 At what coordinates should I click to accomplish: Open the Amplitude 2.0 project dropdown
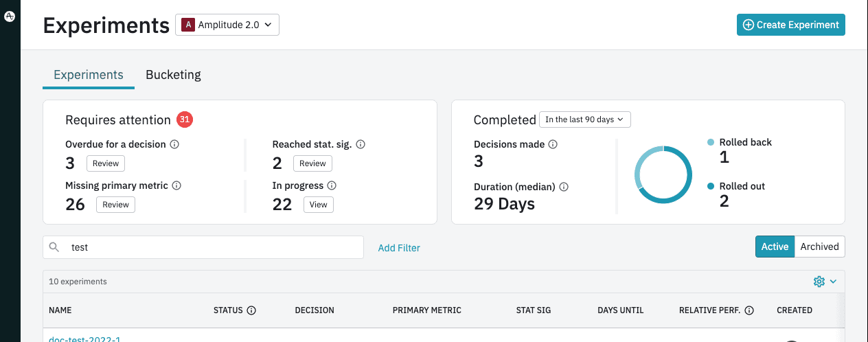[227, 25]
